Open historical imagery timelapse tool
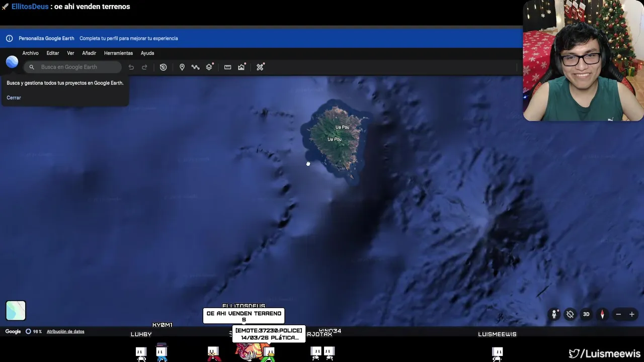This screenshot has height=362, width=644. pyautogui.click(x=164, y=67)
